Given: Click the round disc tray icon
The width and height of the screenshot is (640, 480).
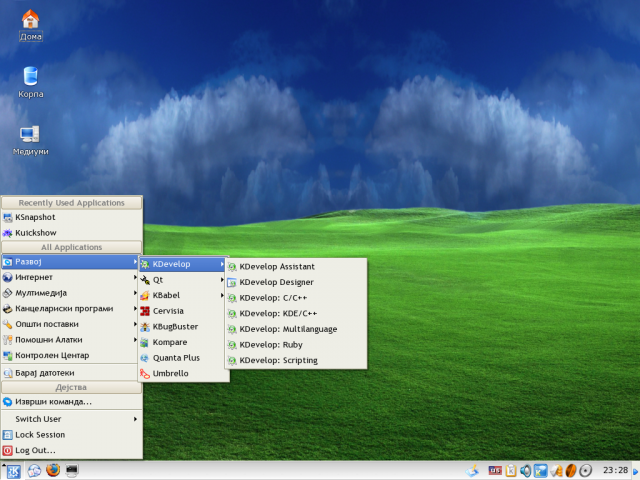Looking at the screenshot, I should click(x=586, y=471).
